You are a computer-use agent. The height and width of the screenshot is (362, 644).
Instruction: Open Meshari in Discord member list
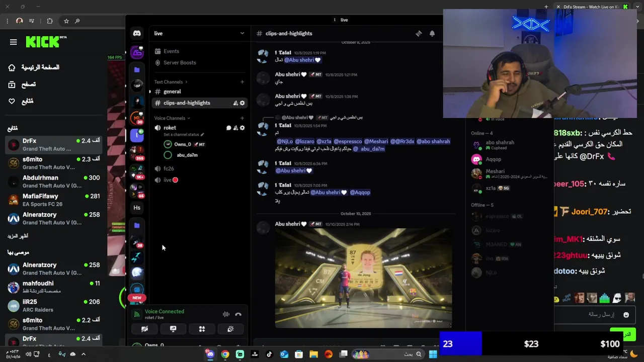coord(509,174)
